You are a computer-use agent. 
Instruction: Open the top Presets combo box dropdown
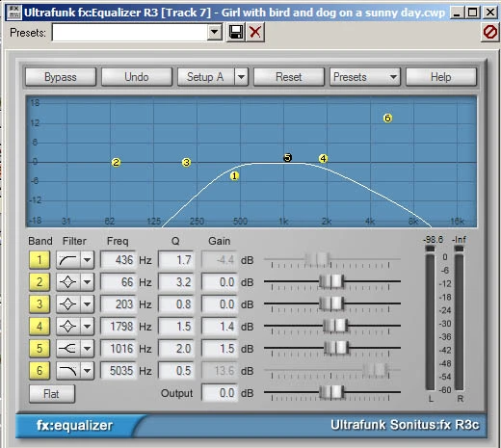pos(215,33)
